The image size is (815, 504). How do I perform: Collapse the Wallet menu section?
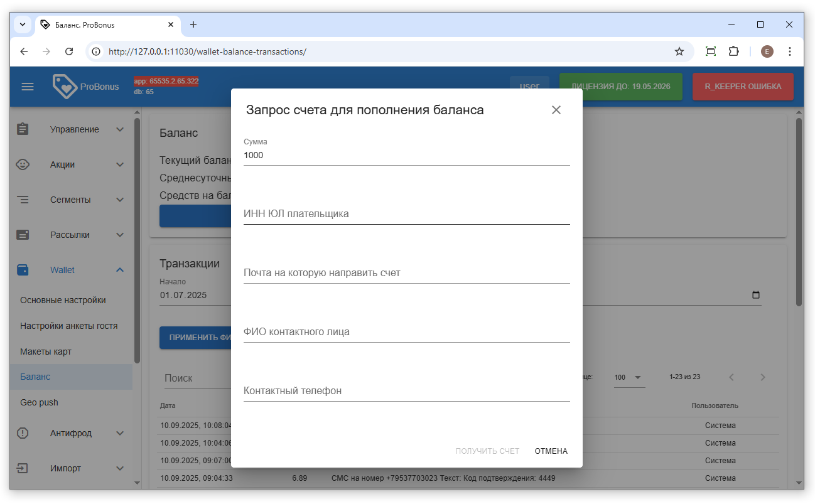[x=120, y=270]
